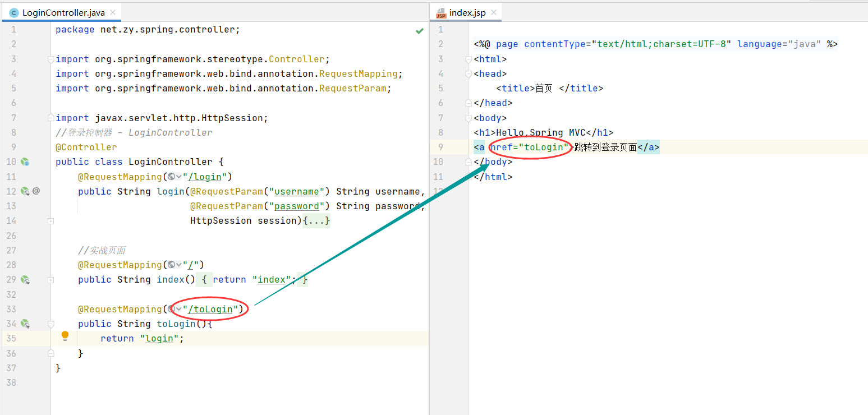Click line number 9 in index.jsp gutter
868x415 pixels.
click(x=440, y=147)
